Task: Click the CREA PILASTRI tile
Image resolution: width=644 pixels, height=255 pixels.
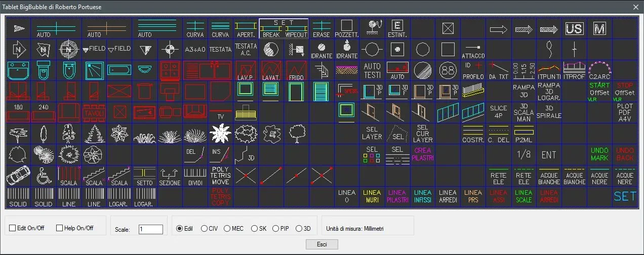Action: (423, 154)
